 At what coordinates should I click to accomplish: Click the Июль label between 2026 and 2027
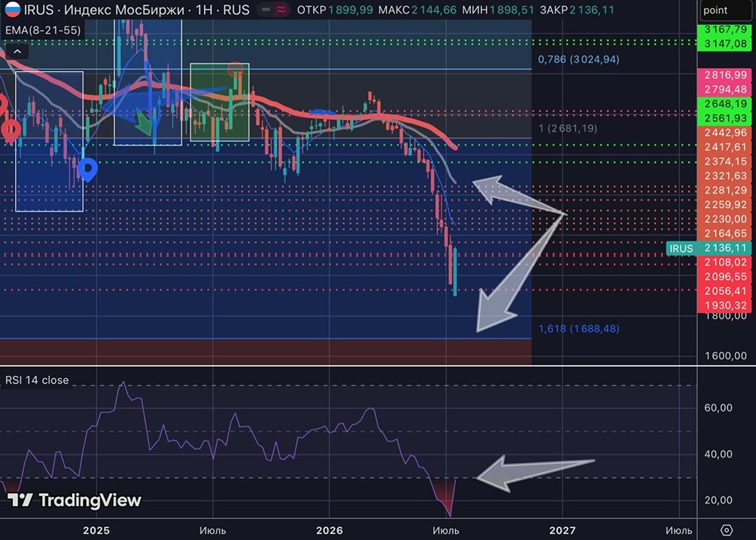pyautogui.click(x=446, y=531)
